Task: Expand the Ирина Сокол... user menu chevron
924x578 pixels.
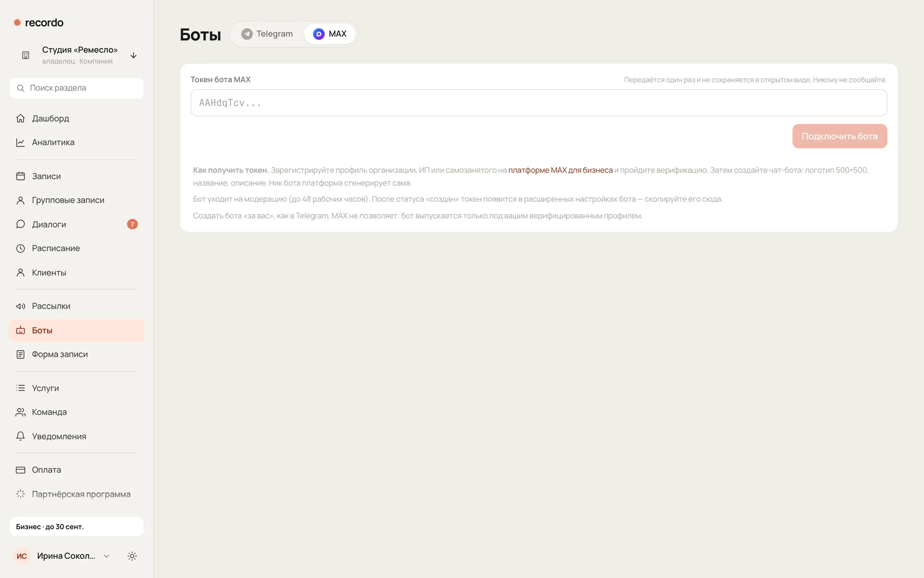Action: pyautogui.click(x=107, y=556)
